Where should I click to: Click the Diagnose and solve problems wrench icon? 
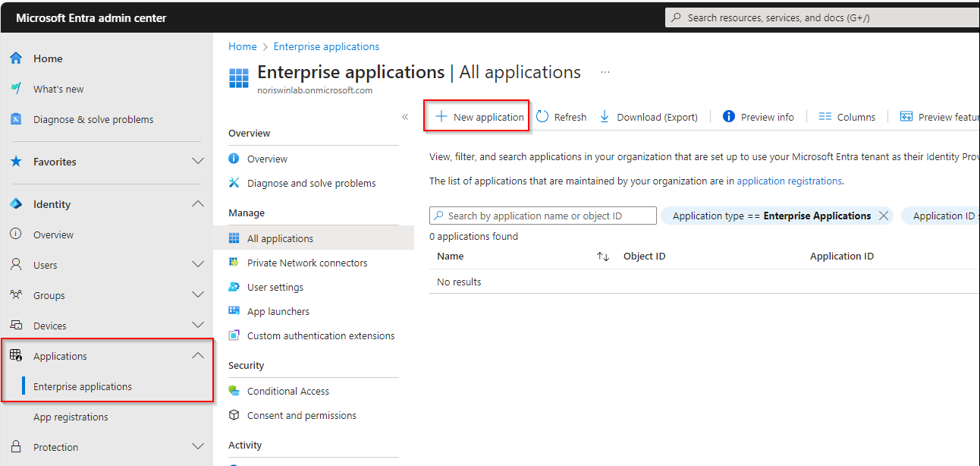[x=234, y=183]
